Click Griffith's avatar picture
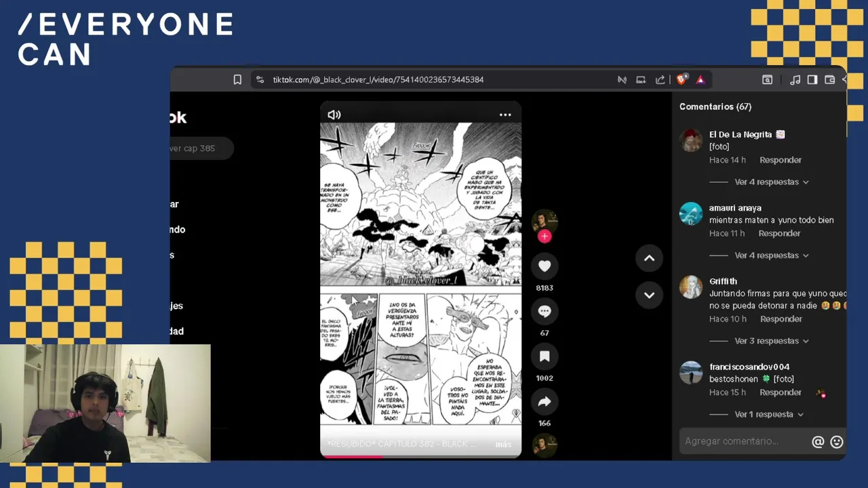This screenshot has height=488, width=868. click(x=691, y=287)
